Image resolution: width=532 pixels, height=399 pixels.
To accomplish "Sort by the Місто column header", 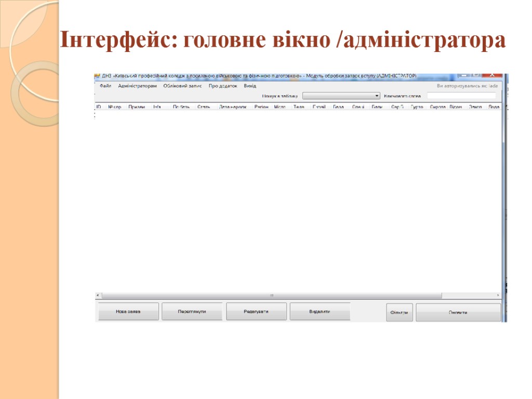I will (x=280, y=107).
